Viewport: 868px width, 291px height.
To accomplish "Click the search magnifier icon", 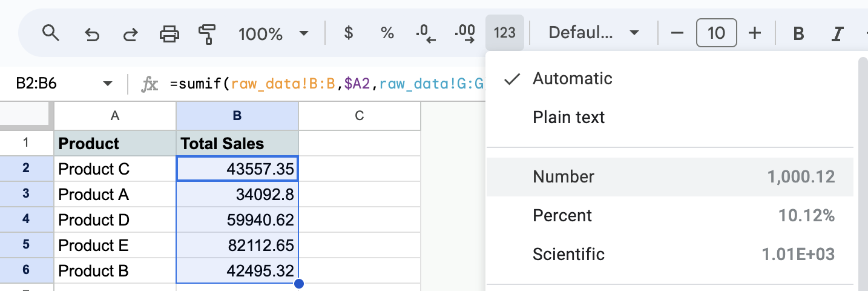I will click(50, 33).
